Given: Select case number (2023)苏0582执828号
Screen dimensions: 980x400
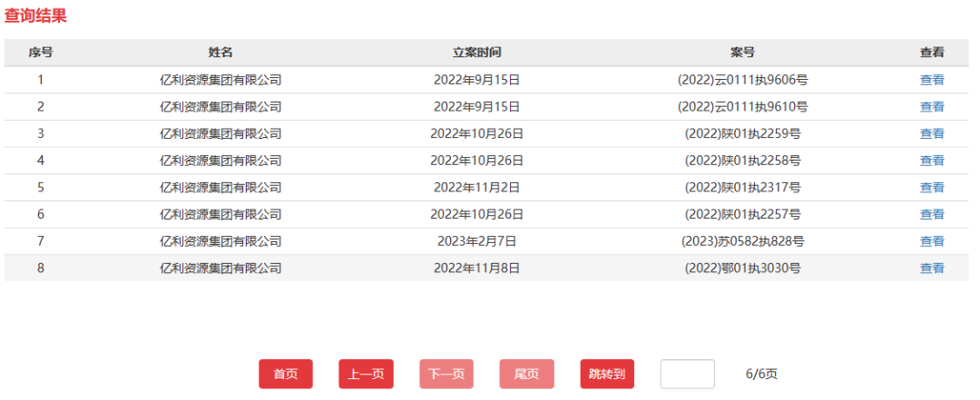Looking at the screenshot, I should point(742,241).
